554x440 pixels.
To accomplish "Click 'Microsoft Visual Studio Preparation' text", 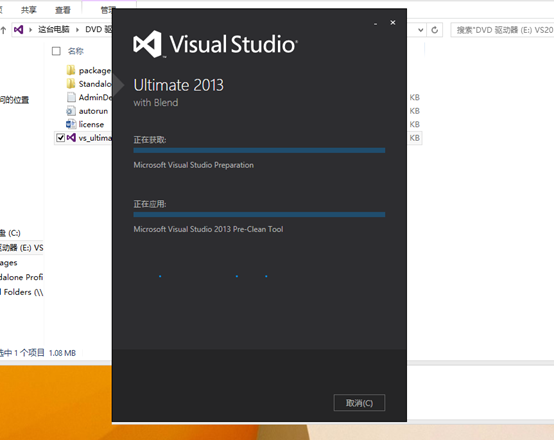I will click(194, 165).
